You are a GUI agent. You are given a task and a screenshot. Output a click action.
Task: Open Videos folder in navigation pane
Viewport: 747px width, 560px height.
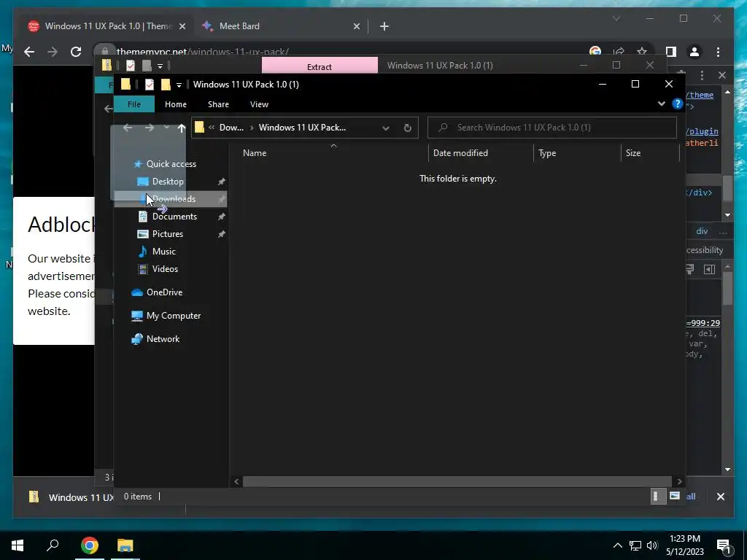[x=165, y=269]
